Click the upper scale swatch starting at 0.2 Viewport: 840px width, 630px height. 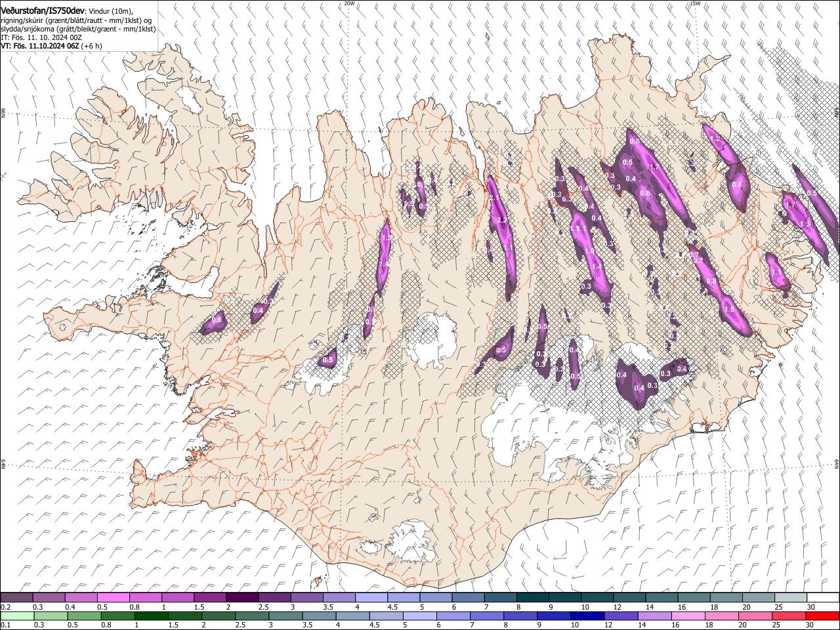(17, 598)
